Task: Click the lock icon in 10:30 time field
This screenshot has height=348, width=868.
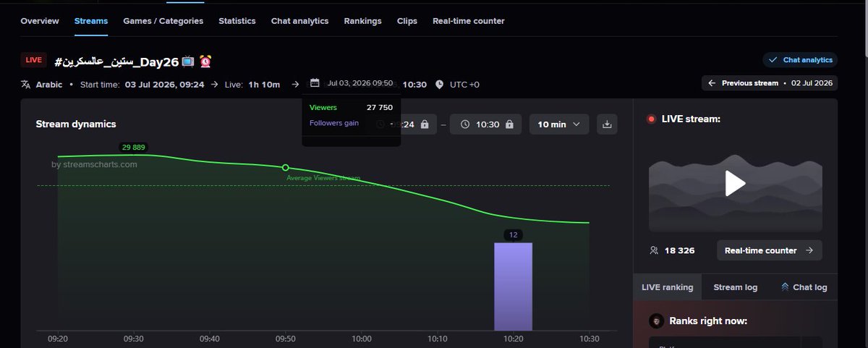Action: pos(509,124)
